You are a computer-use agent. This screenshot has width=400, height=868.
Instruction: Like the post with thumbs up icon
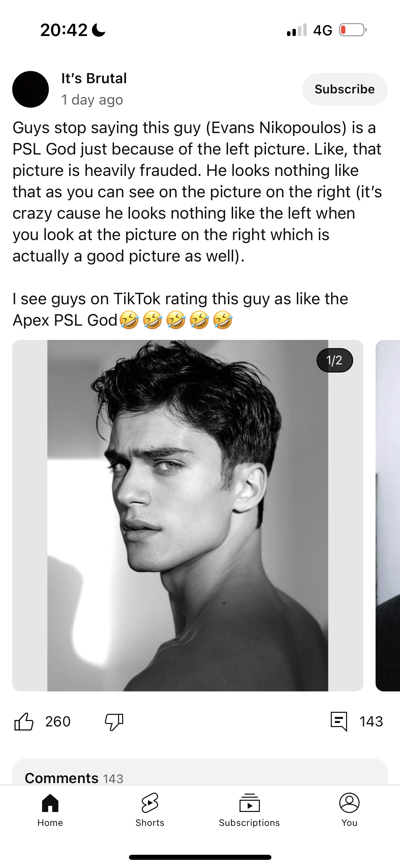pos(24,721)
